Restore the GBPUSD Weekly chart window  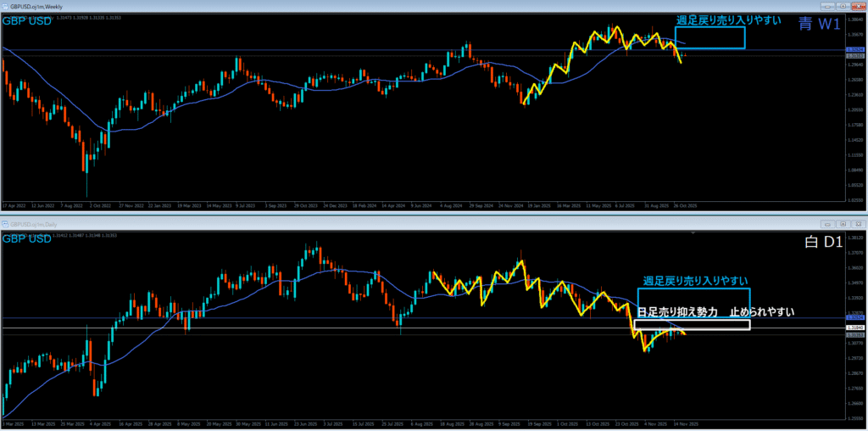coord(841,5)
